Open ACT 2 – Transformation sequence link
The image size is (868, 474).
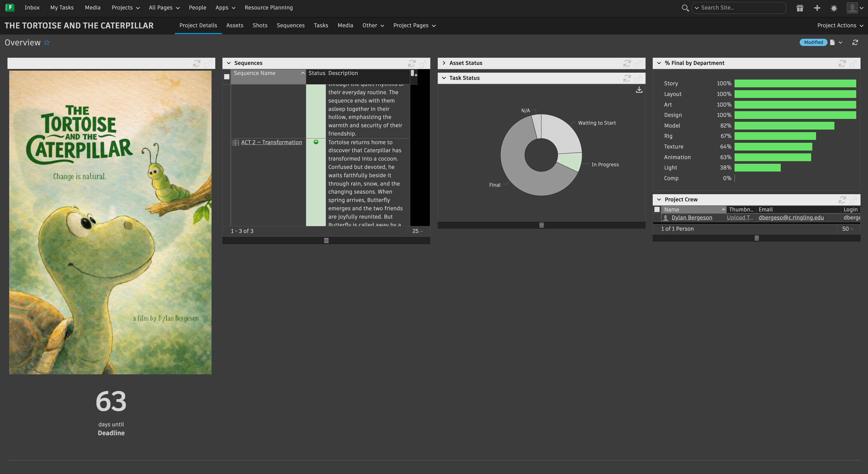coord(272,142)
